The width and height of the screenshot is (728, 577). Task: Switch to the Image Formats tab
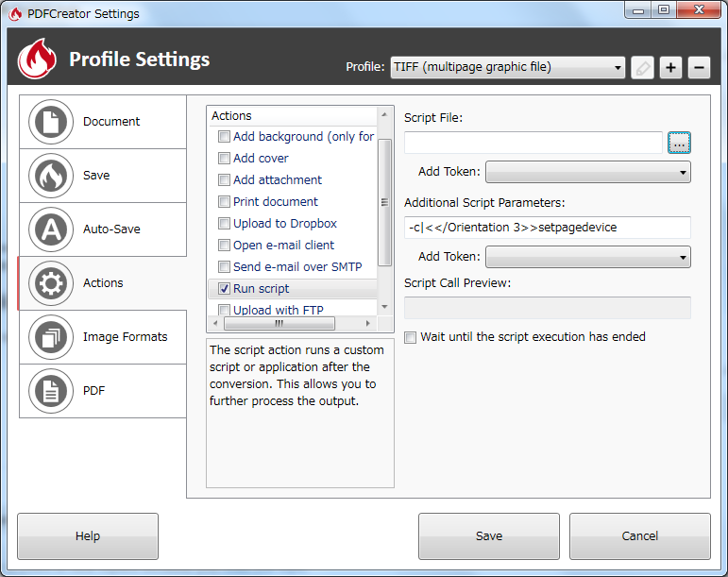coord(103,337)
